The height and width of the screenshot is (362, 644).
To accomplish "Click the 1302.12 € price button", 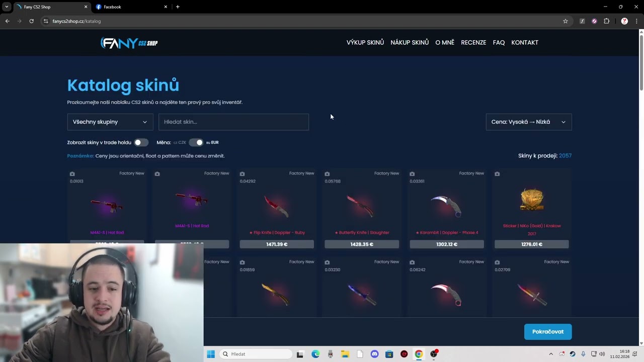I will coord(447,244).
